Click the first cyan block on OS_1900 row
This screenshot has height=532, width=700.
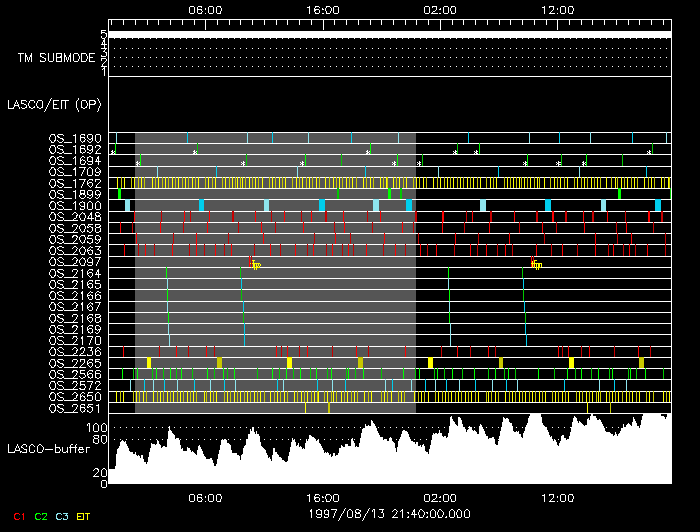click(127, 205)
